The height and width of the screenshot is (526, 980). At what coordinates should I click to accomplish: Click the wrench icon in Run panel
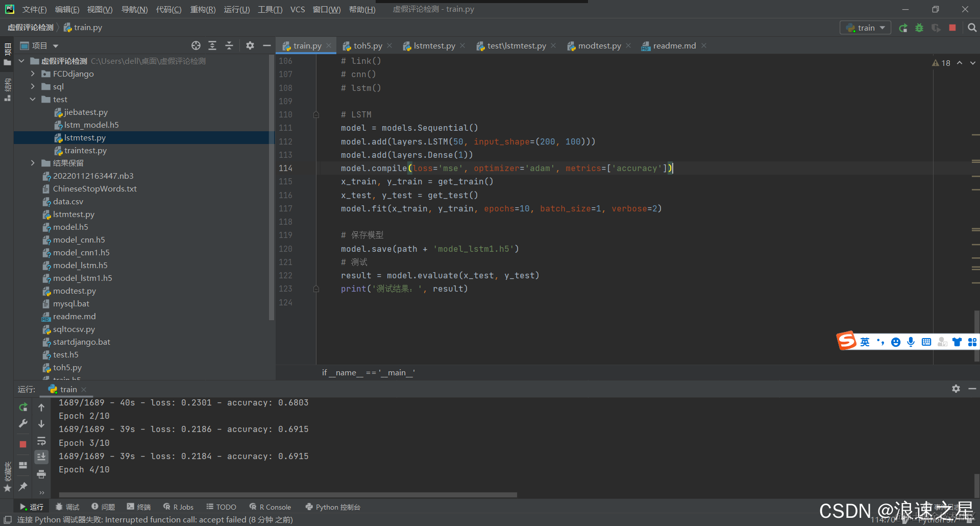[23, 423]
